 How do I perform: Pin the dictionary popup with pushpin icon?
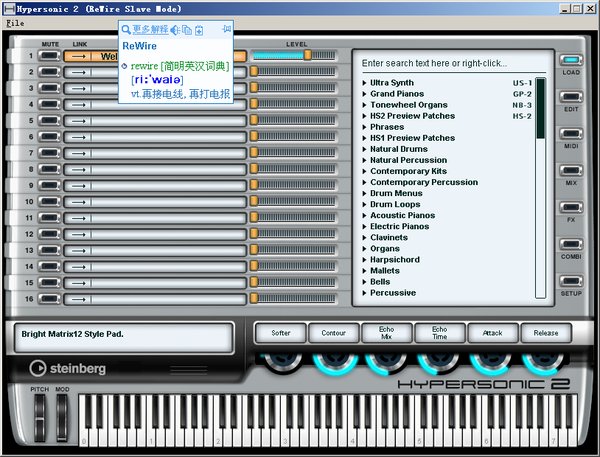[x=227, y=29]
